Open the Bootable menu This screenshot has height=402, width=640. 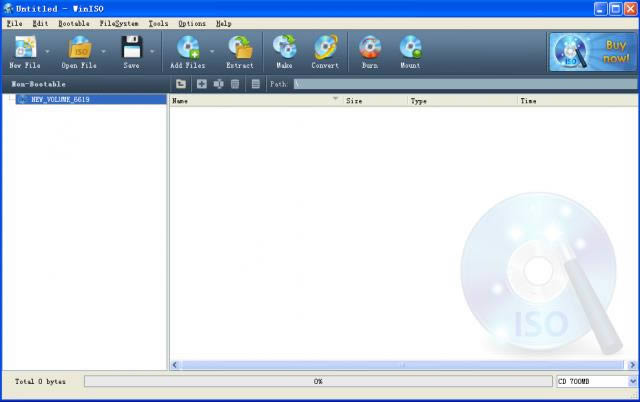[x=73, y=22]
